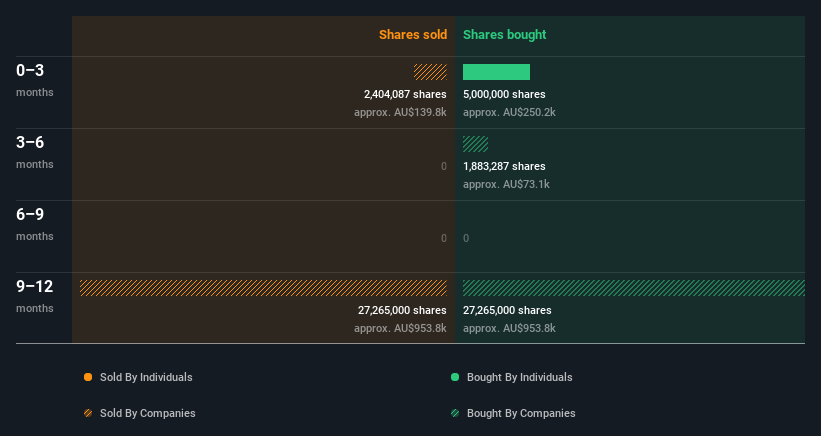Select the Bought By Individuals legend label
This screenshot has width=821, height=436.
(519, 377)
